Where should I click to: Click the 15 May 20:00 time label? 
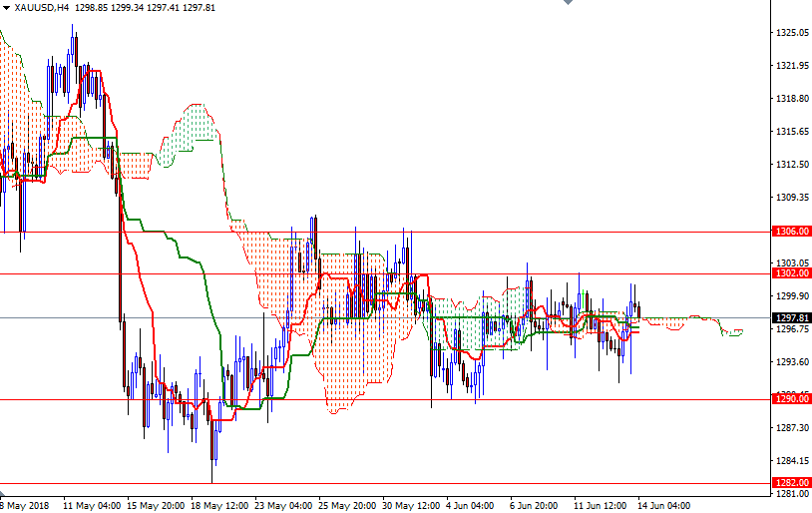155,505
